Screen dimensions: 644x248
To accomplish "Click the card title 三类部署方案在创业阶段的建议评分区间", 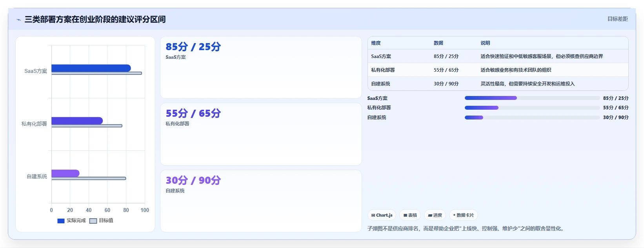I will 95,19.
